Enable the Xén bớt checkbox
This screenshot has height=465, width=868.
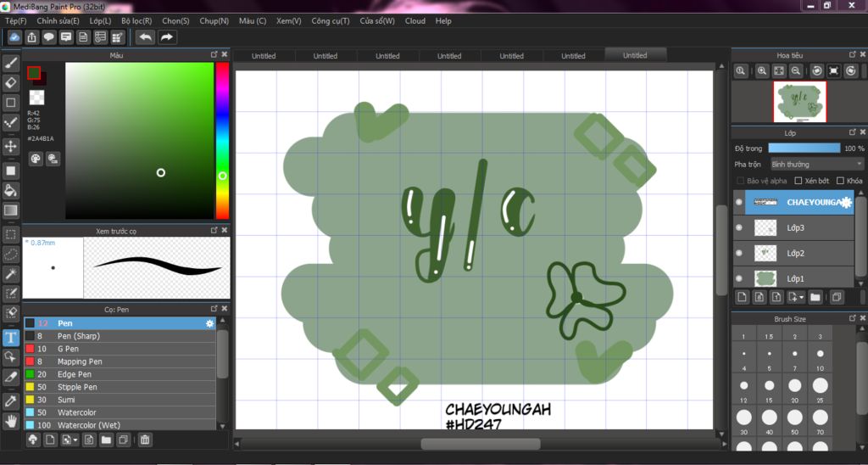pos(798,181)
